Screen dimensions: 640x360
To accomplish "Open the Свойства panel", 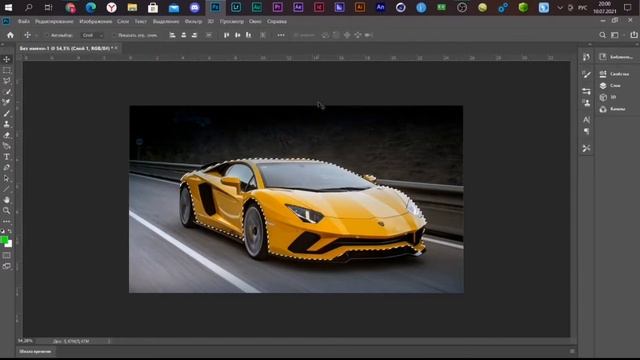I will pos(614,74).
